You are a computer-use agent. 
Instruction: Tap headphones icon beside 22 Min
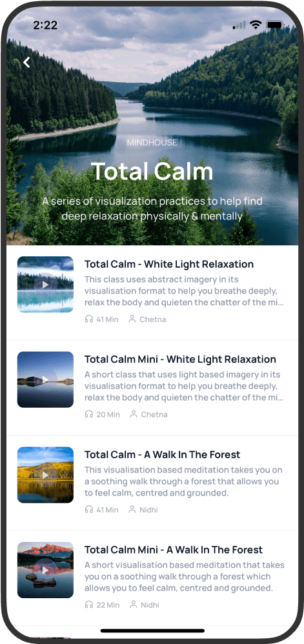[88, 605]
